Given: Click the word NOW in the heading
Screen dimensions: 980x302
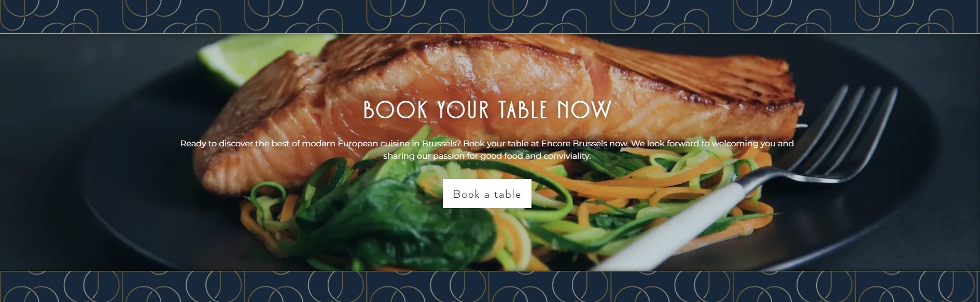Looking at the screenshot, I should pyautogui.click(x=584, y=110).
